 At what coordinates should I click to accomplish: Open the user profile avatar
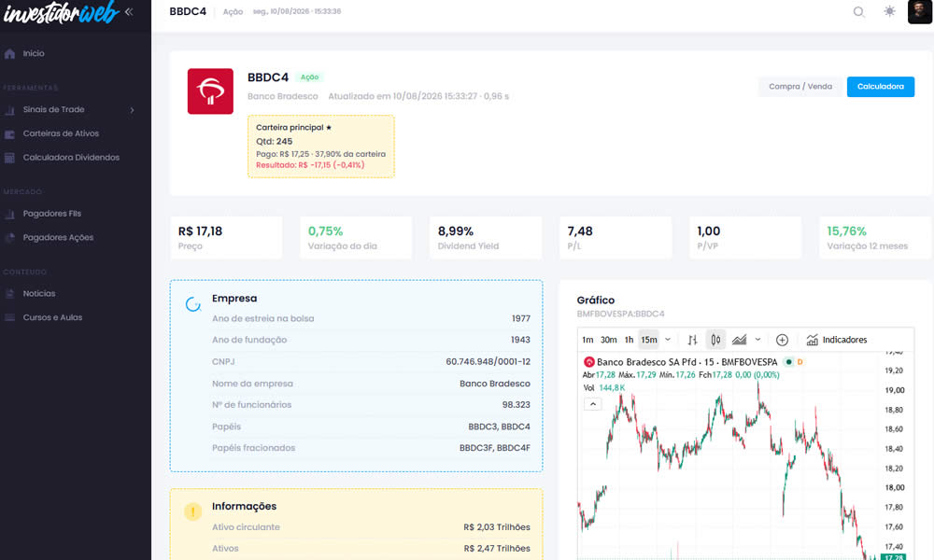pyautogui.click(x=919, y=12)
